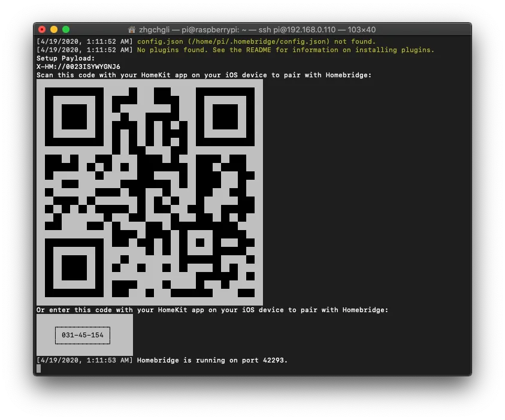The width and height of the screenshot is (505, 420).
Task: Click the 031-45-154 pairing code box
Action: pyautogui.click(x=83, y=335)
